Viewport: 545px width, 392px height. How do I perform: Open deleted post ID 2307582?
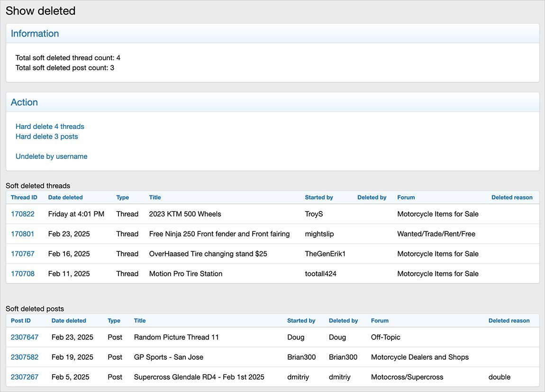pyautogui.click(x=25, y=357)
